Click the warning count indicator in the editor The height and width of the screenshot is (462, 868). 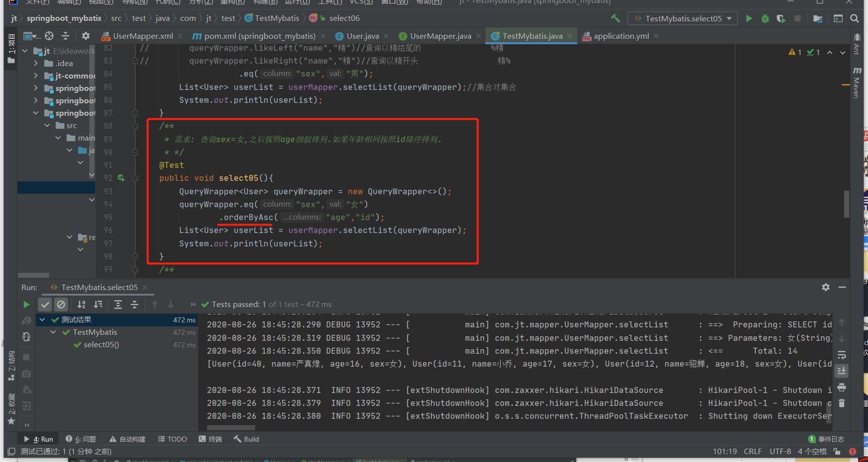coord(795,52)
